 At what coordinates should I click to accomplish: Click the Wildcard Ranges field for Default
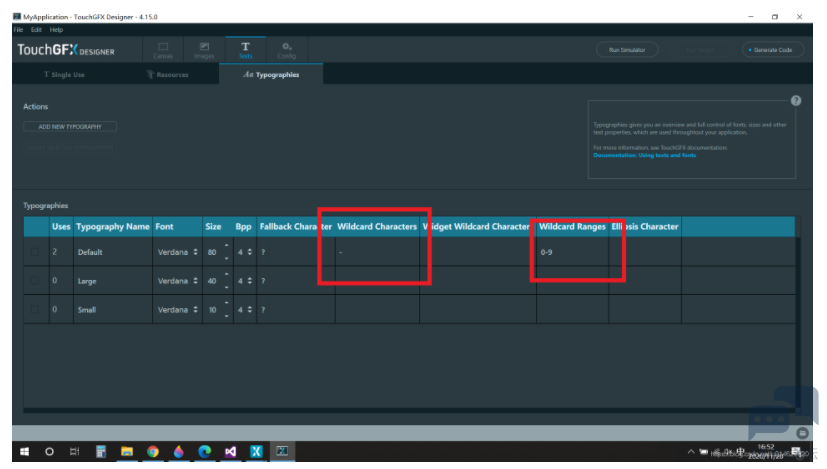point(572,252)
